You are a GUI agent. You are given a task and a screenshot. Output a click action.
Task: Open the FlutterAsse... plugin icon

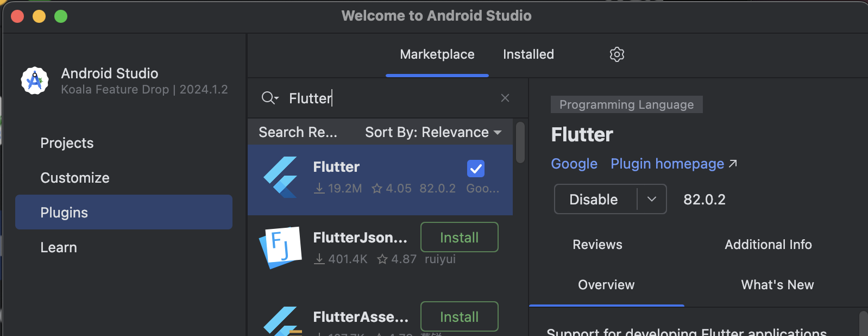click(x=282, y=321)
